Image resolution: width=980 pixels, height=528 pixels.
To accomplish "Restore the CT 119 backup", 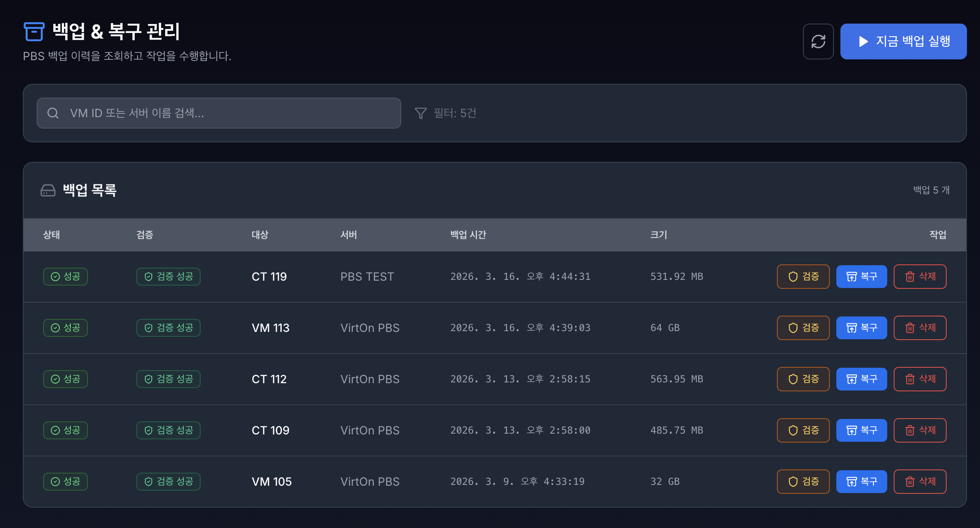I will (x=861, y=277).
